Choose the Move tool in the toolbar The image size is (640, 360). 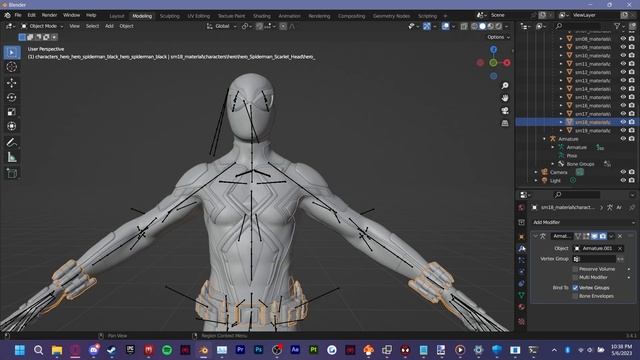point(11,83)
